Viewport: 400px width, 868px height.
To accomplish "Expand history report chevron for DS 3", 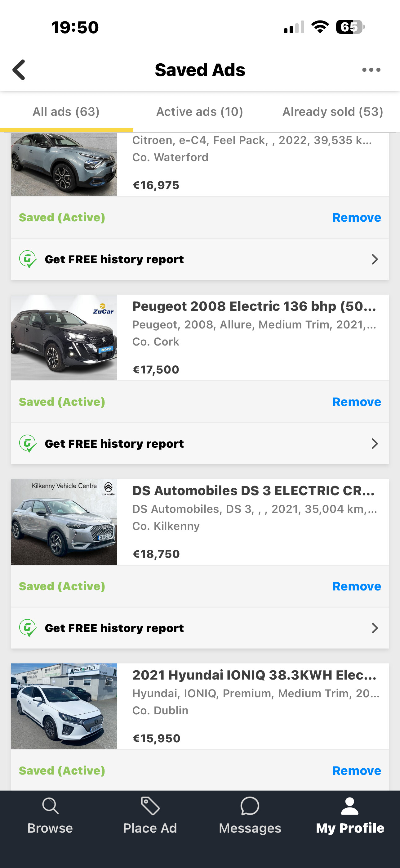I will [374, 628].
